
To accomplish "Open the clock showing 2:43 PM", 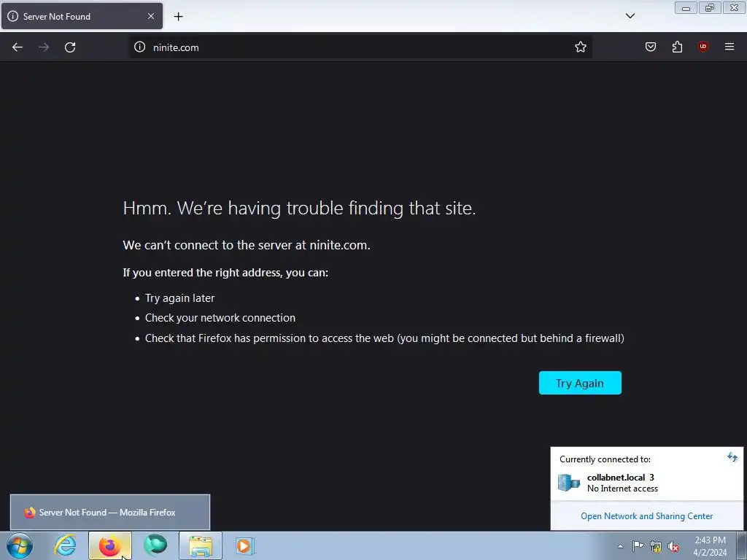I will pos(710,546).
